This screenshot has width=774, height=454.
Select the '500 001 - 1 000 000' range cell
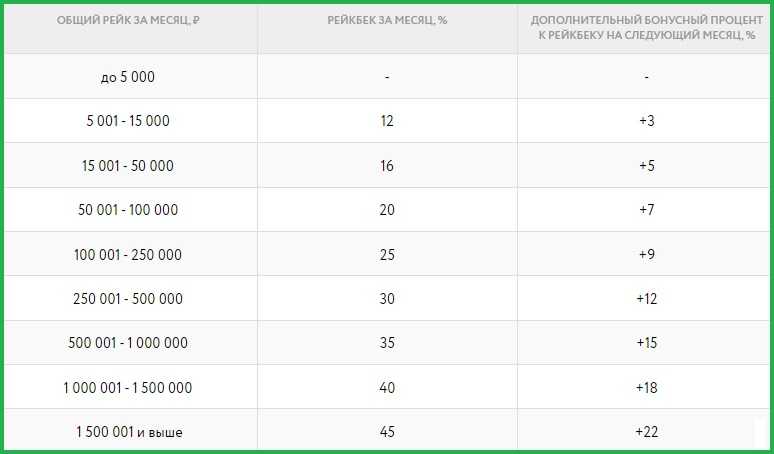tap(128, 343)
